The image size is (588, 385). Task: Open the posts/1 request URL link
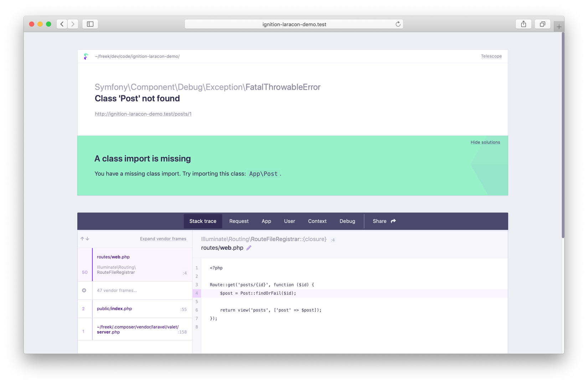(x=143, y=114)
